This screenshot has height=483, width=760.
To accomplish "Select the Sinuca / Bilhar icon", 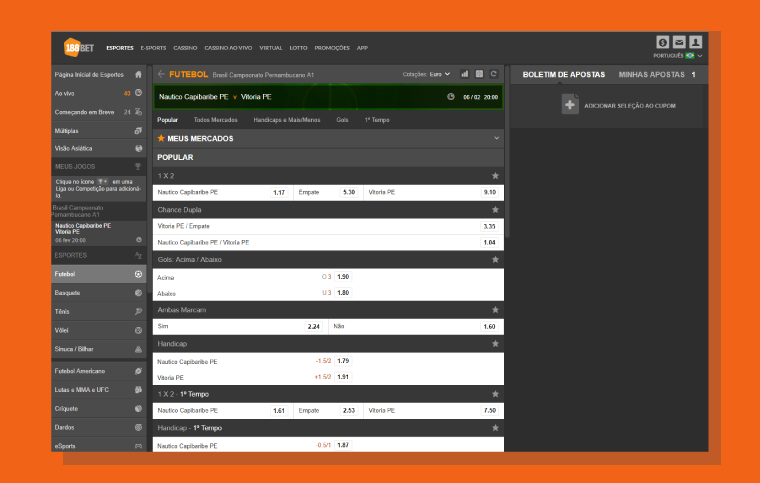I will coord(138,349).
